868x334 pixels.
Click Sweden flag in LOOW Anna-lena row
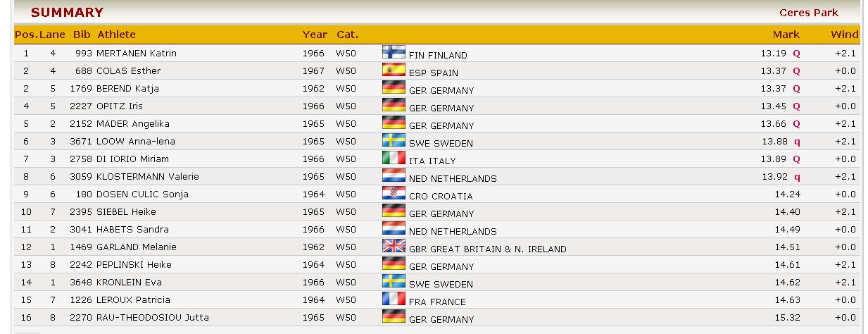(x=394, y=140)
